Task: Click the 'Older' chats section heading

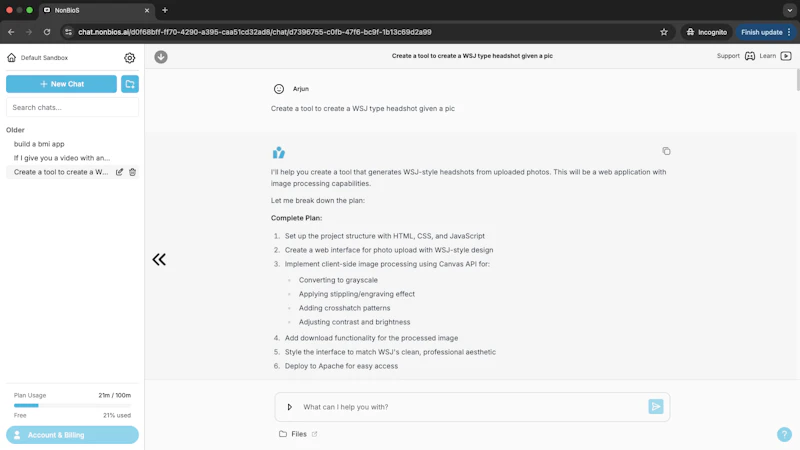Action: 15,130
